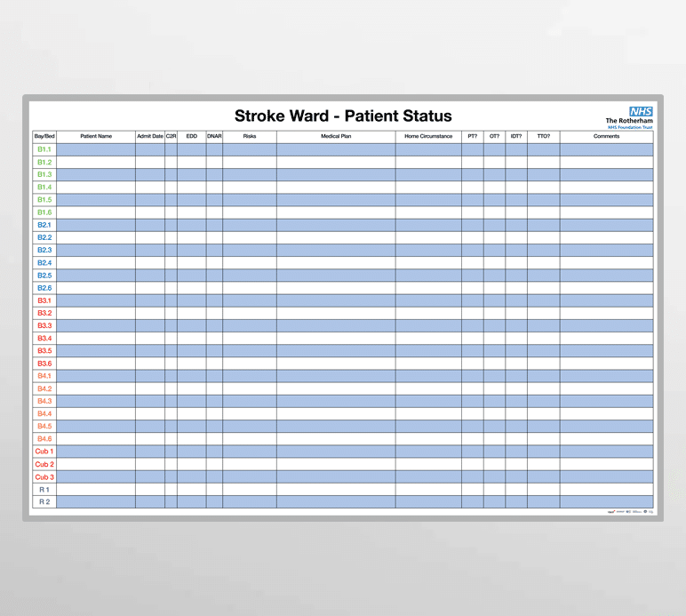686x616 pixels.
Task: Click the DNAR column header
Action: [x=214, y=137]
